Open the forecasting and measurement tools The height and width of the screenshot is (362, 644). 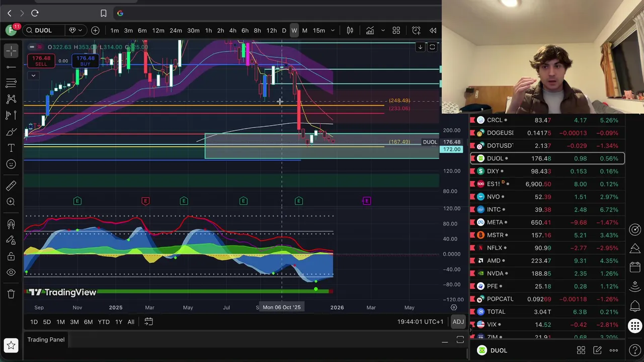[x=11, y=116]
